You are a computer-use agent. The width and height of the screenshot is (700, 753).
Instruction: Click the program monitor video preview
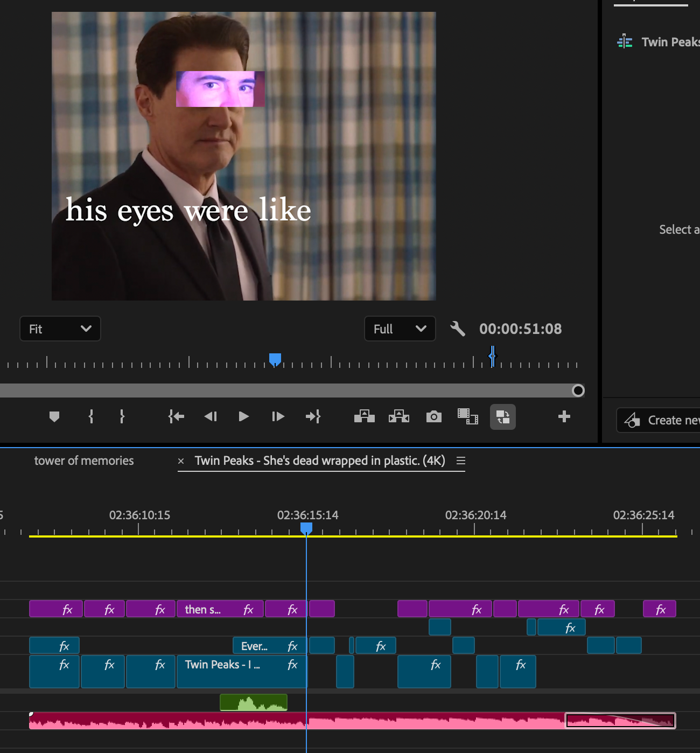pos(243,156)
